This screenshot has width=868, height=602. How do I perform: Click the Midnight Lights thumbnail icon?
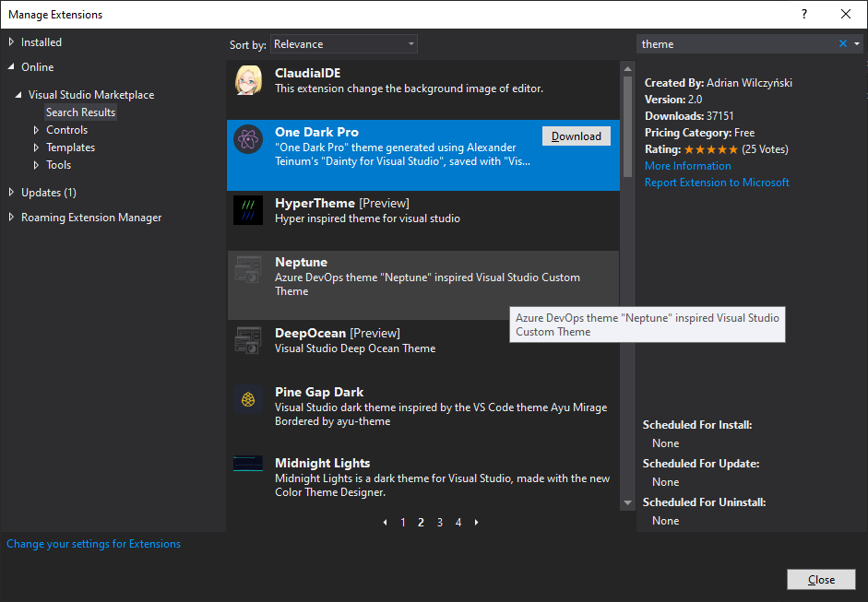[x=248, y=463]
